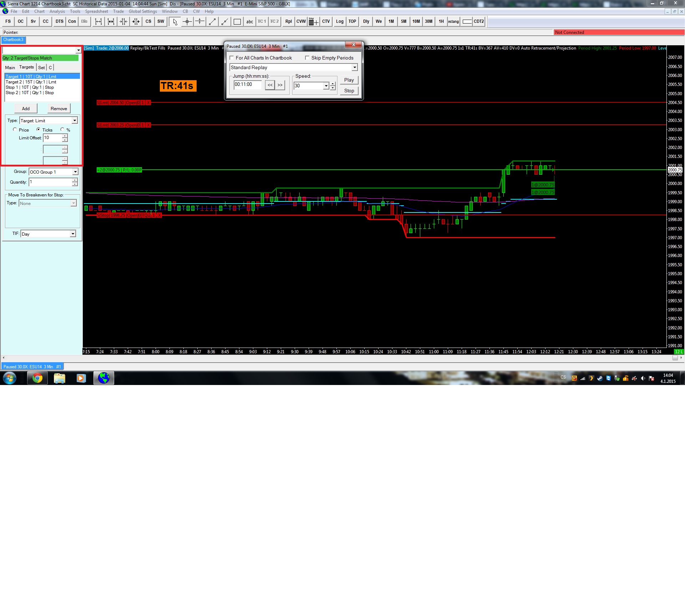The width and height of the screenshot is (685, 616).
Task: Click the Remove target button
Action: (x=59, y=109)
